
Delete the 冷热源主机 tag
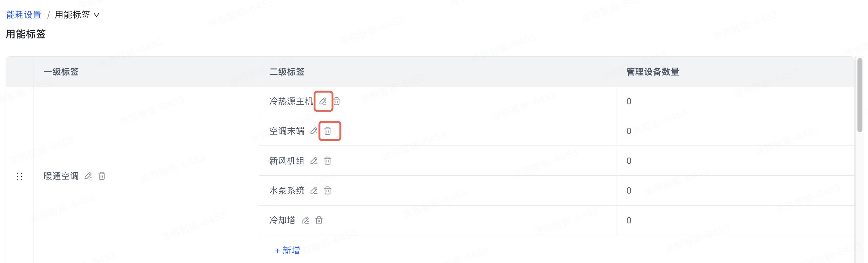click(x=337, y=101)
